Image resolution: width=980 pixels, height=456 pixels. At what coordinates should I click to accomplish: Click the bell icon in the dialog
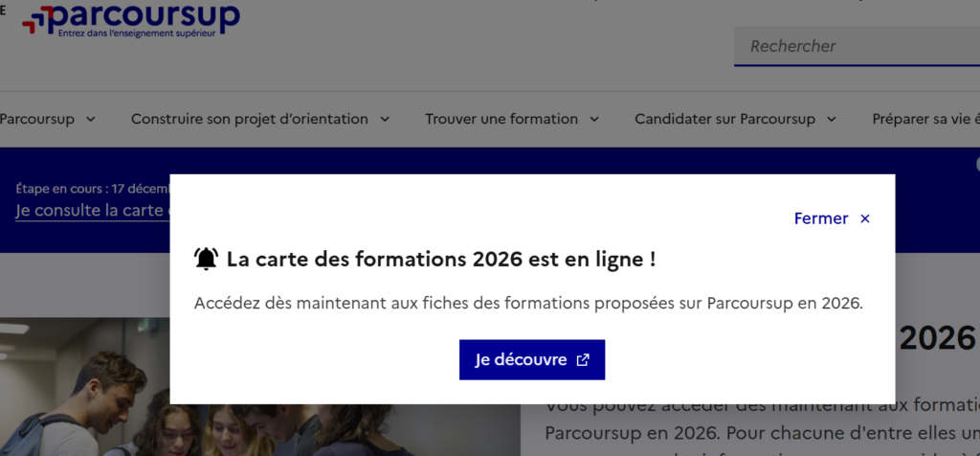206,259
